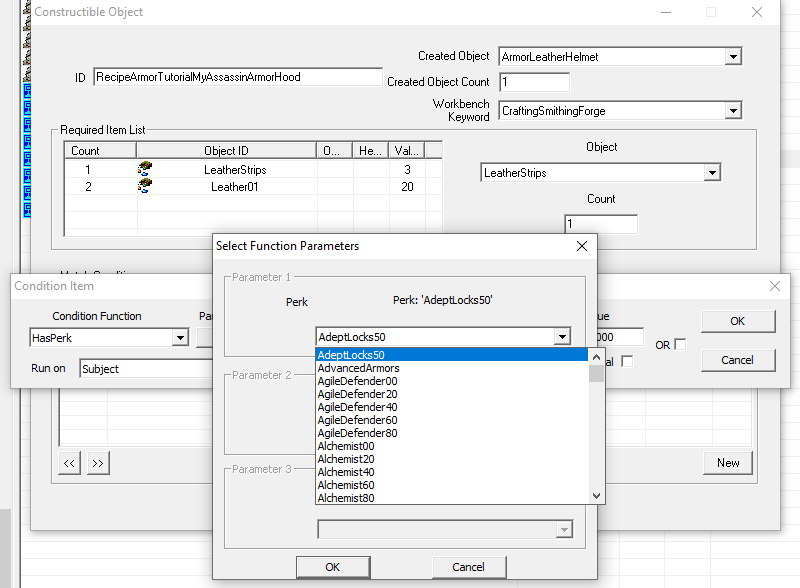Click the << move button
This screenshot has width=800, height=588.
coord(69,463)
